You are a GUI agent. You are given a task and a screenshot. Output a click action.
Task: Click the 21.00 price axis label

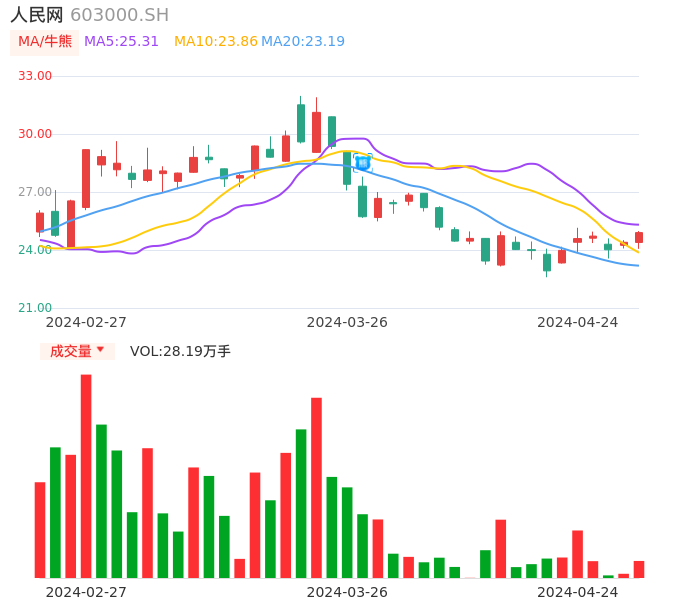tap(36, 308)
